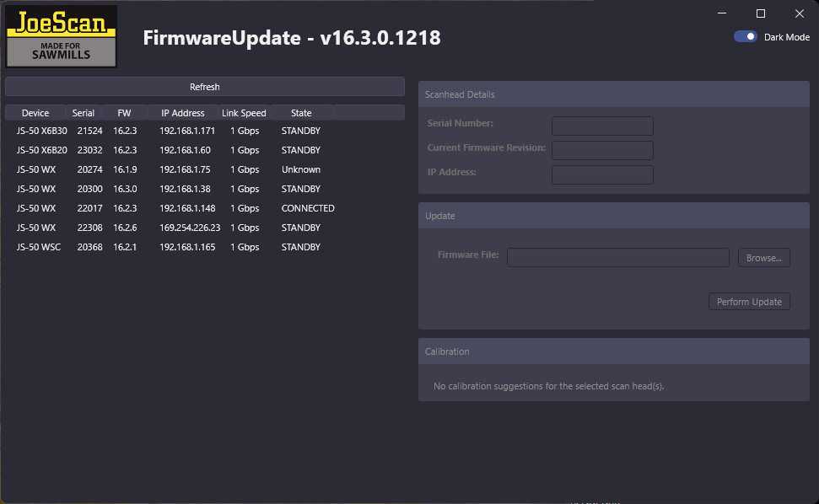Click serial 23032 cell
The image size is (819, 504).
(90, 150)
